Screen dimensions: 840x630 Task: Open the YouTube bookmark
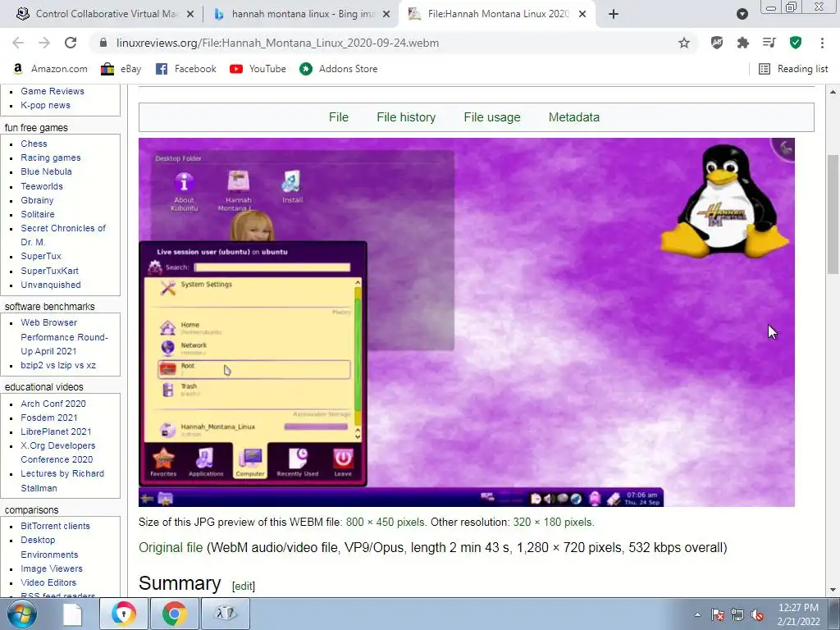pyautogui.click(x=258, y=69)
